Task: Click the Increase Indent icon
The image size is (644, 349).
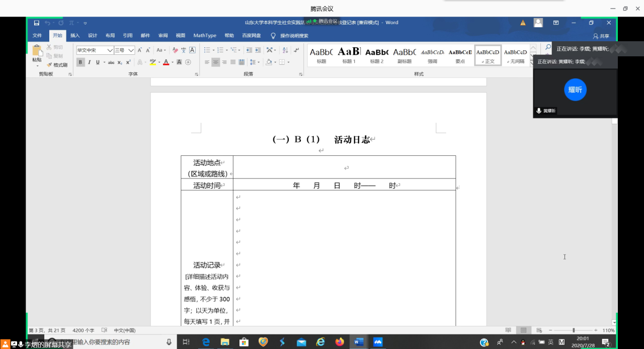Action: coord(258,50)
